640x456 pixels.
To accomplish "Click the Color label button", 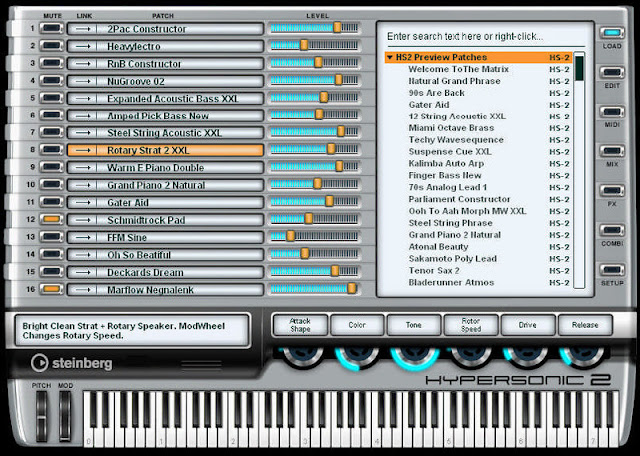I will click(357, 325).
